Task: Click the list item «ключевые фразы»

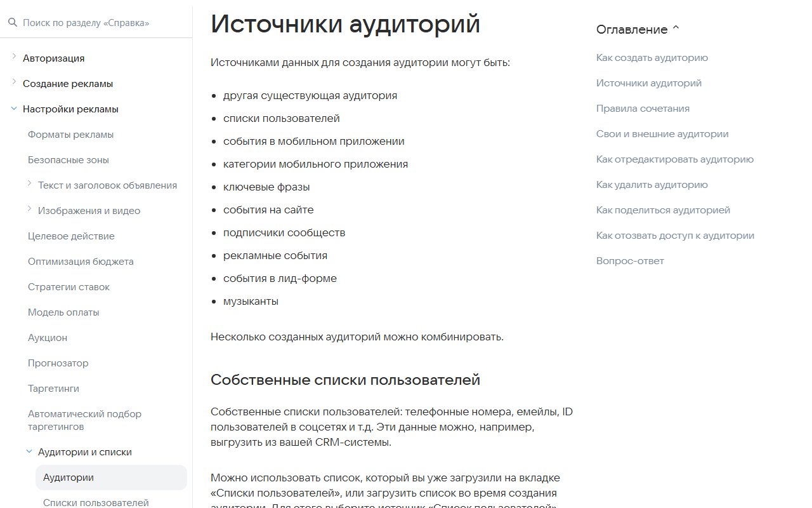Action: pyautogui.click(x=266, y=187)
